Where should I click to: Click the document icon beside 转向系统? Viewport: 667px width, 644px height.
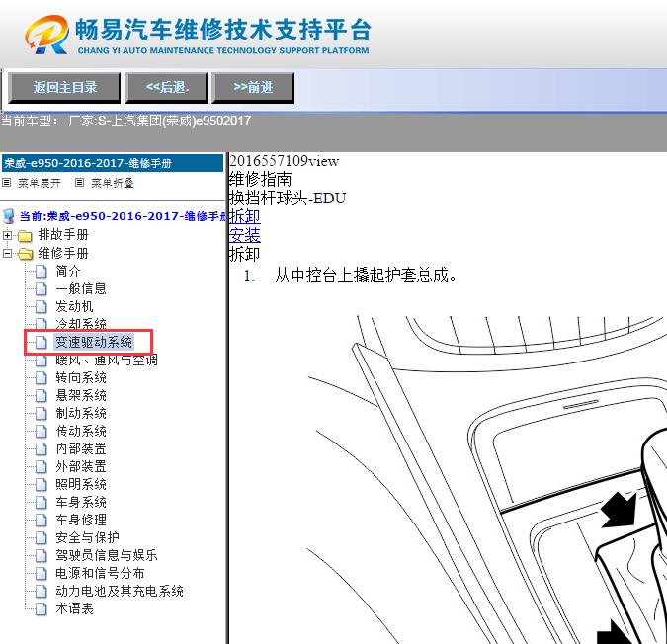tap(42, 378)
